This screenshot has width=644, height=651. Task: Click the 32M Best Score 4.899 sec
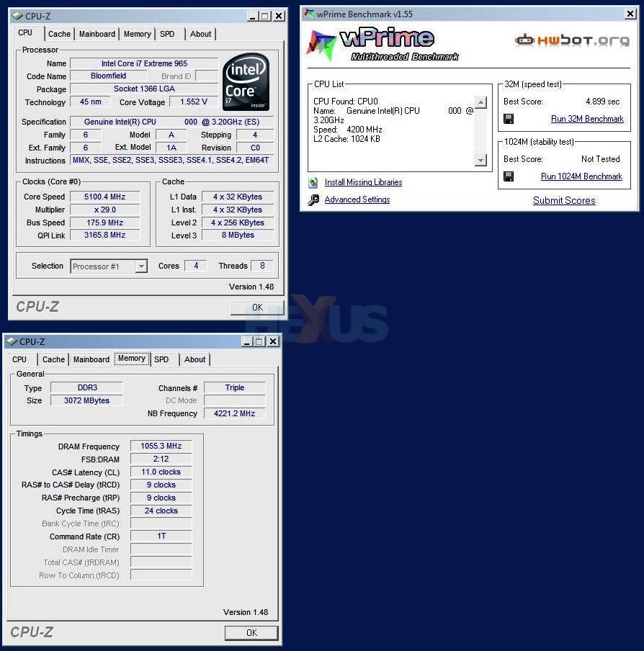[x=602, y=102]
